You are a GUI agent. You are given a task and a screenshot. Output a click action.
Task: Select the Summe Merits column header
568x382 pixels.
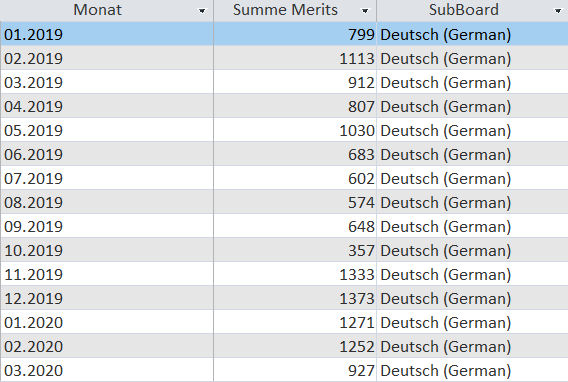click(x=295, y=11)
